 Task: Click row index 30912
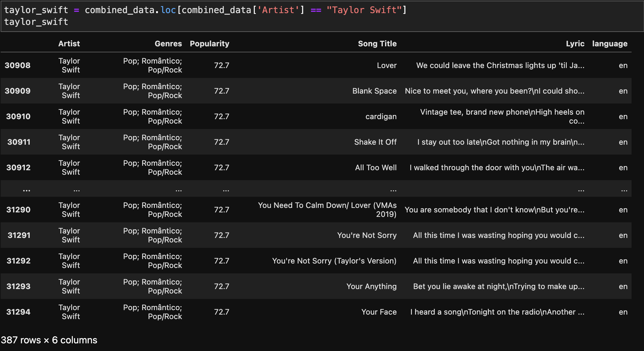[x=18, y=168]
